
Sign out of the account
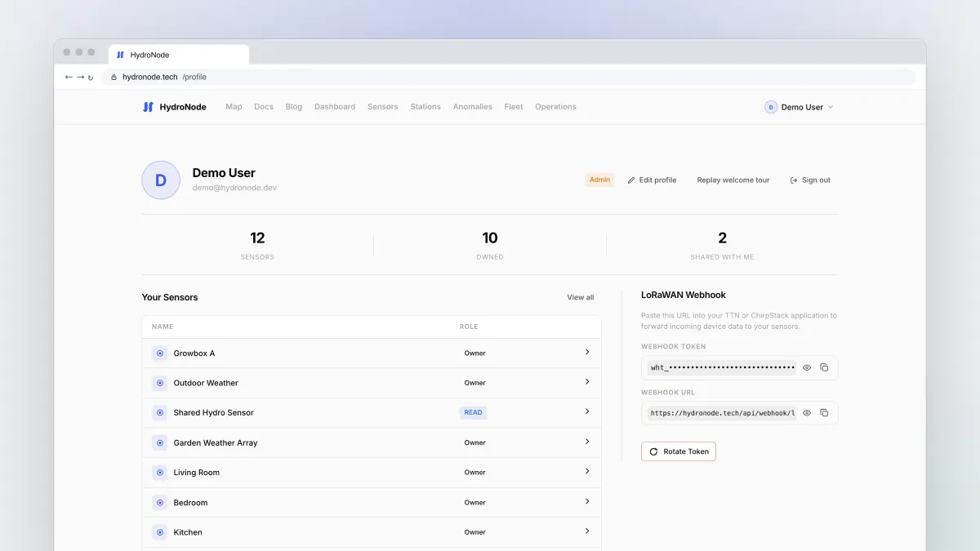pyautogui.click(x=810, y=180)
